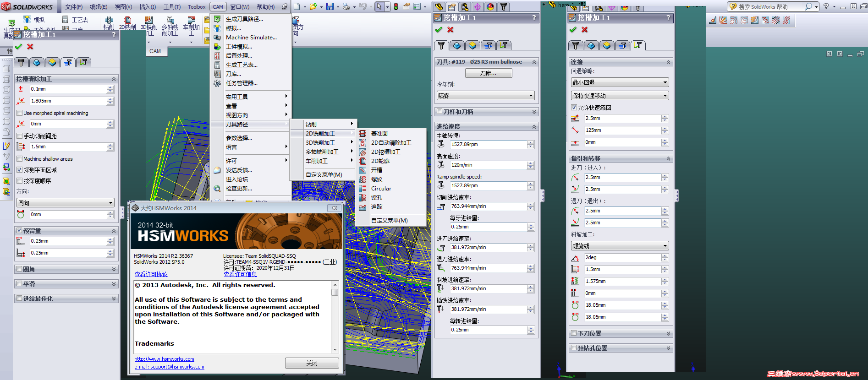Open the 文件(F) menu
The width and height of the screenshot is (868, 380).
[x=74, y=7]
